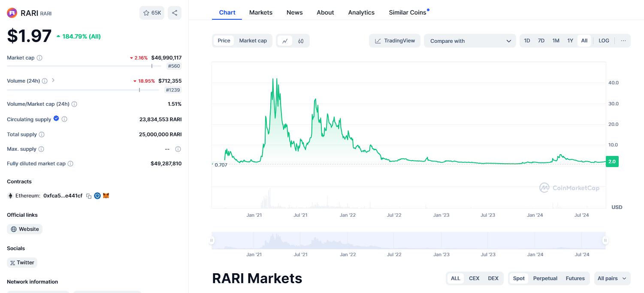
Task: Add RARI to watchlist with star button
Action: click(x=152, y=13)
